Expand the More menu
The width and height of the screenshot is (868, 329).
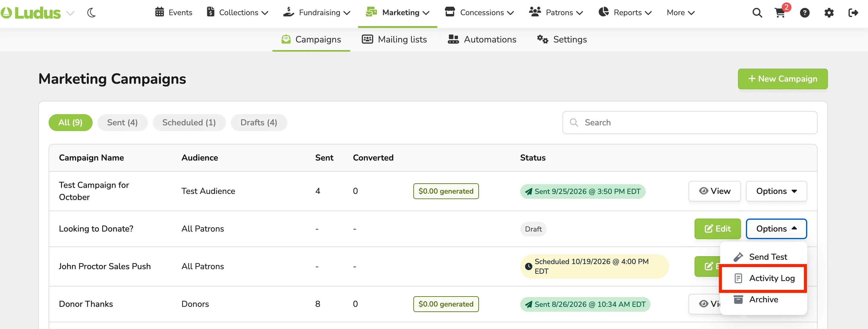click(x=681, y=12)
